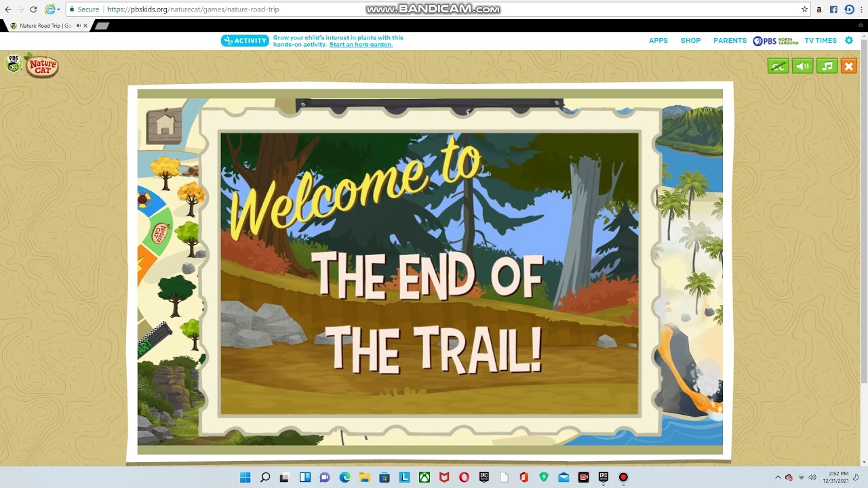Screen dimensions: 868x488
Task: Mute the tab via its speaker icon
Action: (78, 26)
